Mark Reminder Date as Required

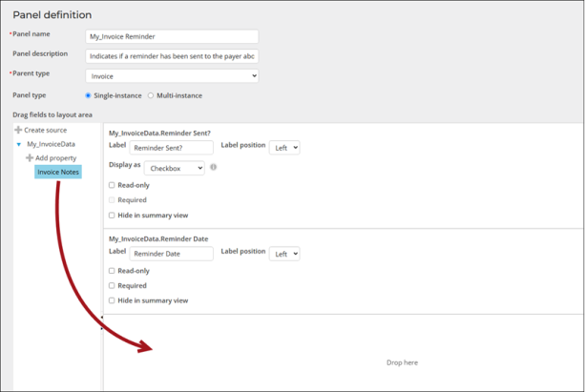pos(112,285)
